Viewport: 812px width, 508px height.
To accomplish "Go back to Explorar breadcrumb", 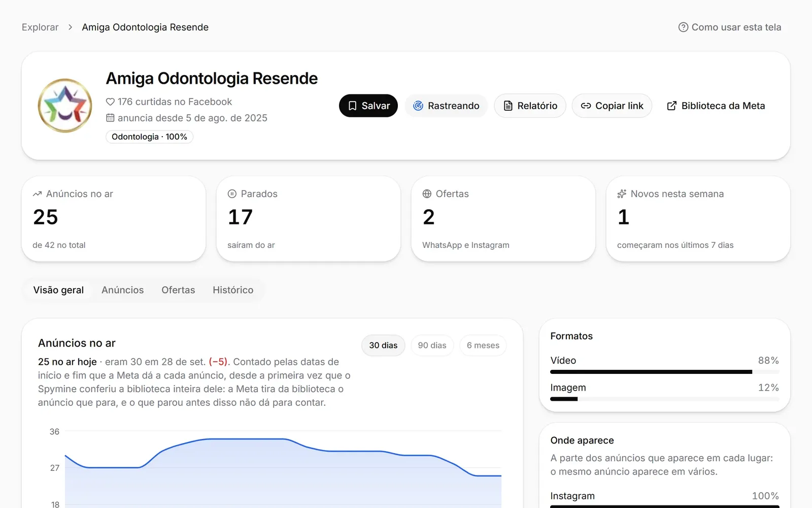I will [x=40, y=27].
